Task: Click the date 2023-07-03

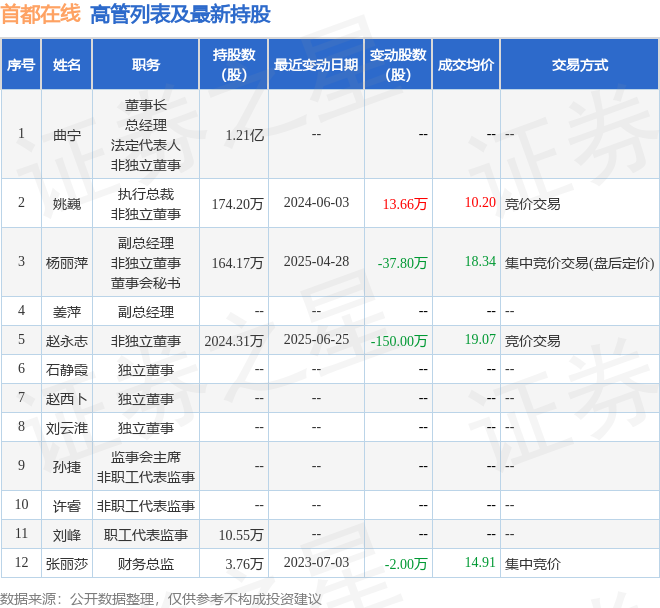Action: click(316, 563)
